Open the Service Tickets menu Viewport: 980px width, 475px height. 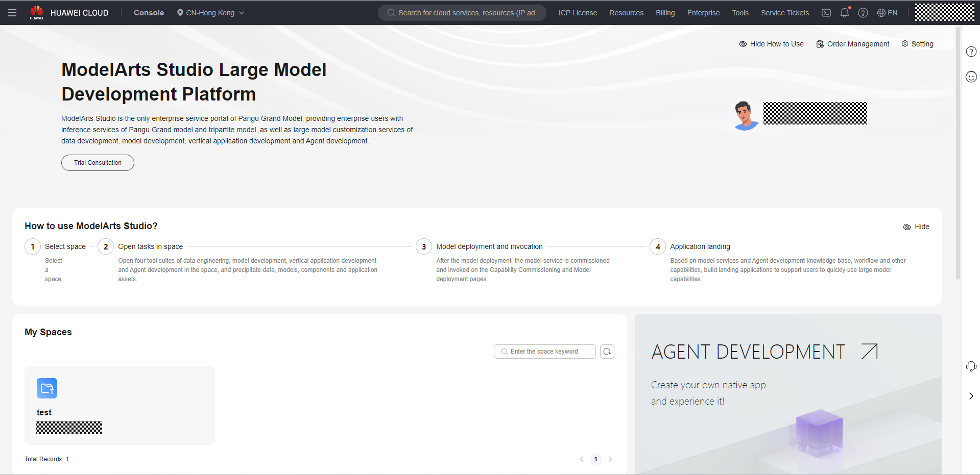784,13
